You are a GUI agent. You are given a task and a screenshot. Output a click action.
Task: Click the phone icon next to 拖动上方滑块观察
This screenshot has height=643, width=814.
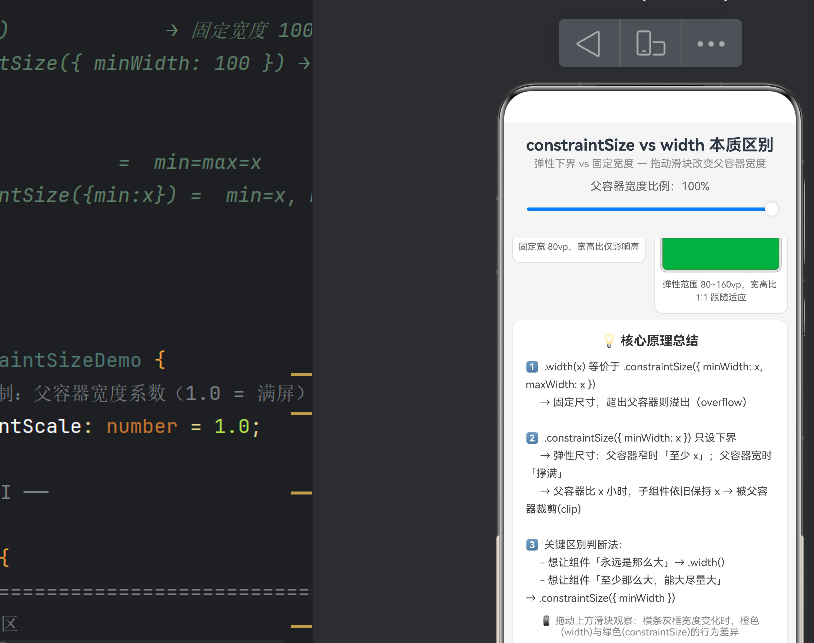546,621
